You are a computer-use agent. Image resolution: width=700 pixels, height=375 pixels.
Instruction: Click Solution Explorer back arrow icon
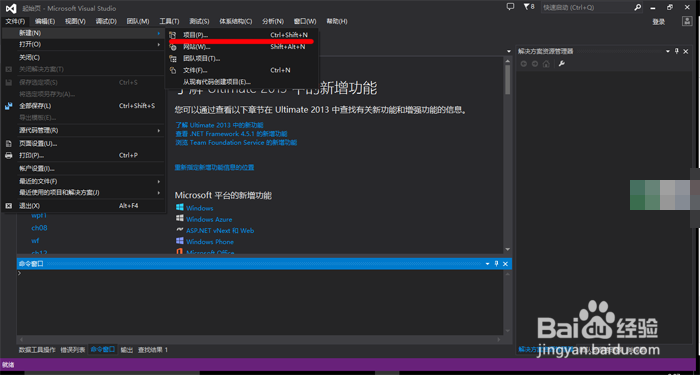(524, 64)
